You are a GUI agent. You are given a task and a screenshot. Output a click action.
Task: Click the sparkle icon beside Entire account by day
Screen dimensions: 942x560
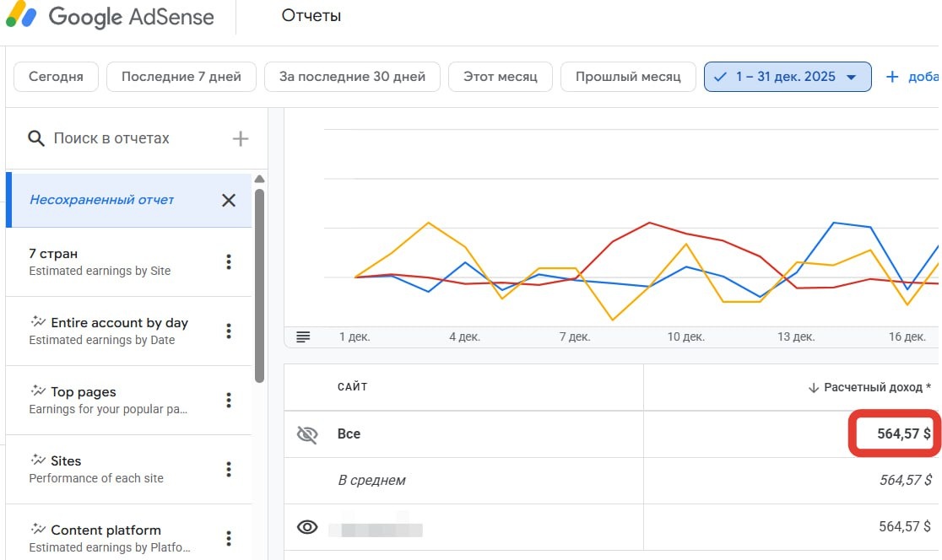click(39, 321)
